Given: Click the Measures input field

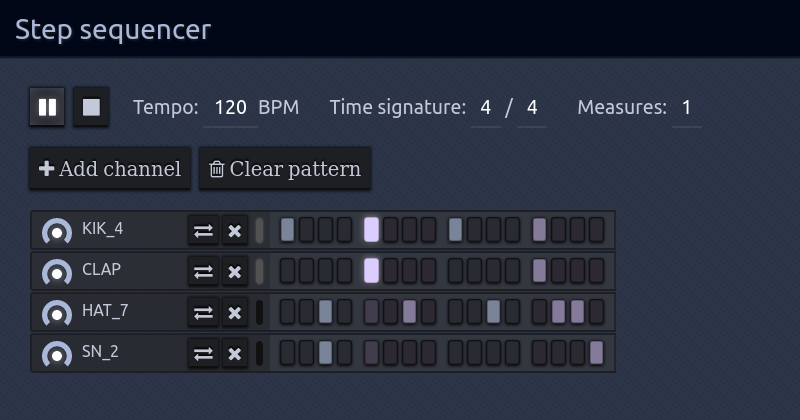Looking at the screenshot, I should [x=686, y=108].
